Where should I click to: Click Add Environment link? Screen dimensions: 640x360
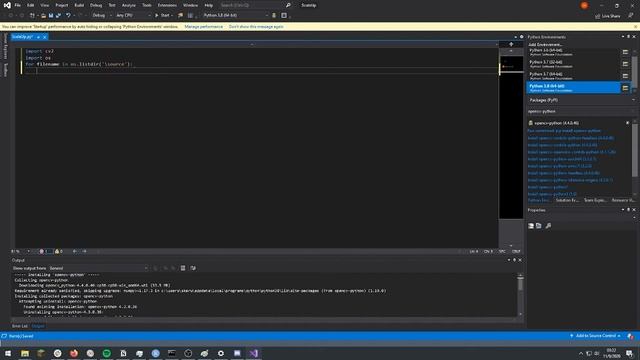coord(546,44)
